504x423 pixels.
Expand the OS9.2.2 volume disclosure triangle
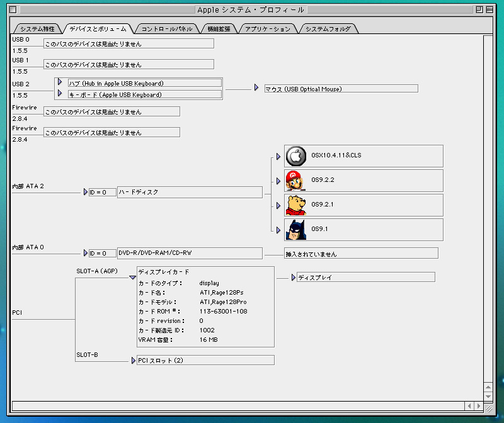(278, 181)
